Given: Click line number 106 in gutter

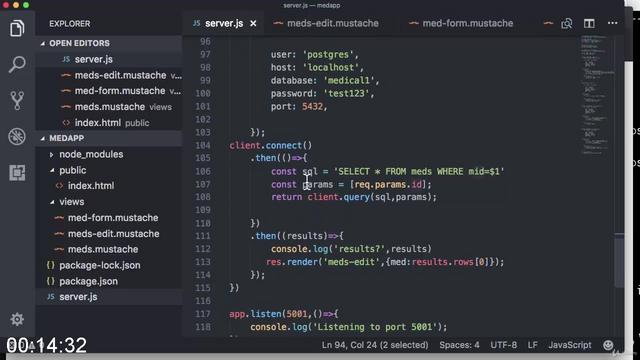Looking at the screenshot, I should tap(203, 171).
